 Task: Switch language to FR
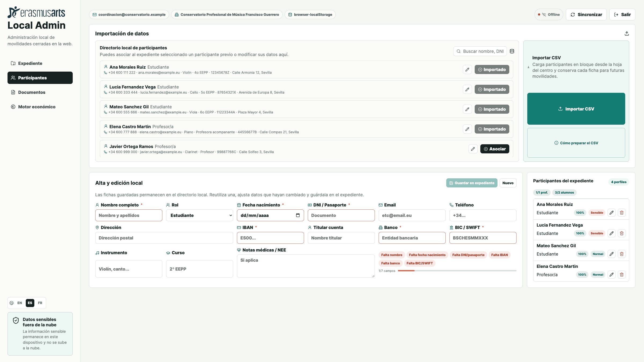(40, 303)
